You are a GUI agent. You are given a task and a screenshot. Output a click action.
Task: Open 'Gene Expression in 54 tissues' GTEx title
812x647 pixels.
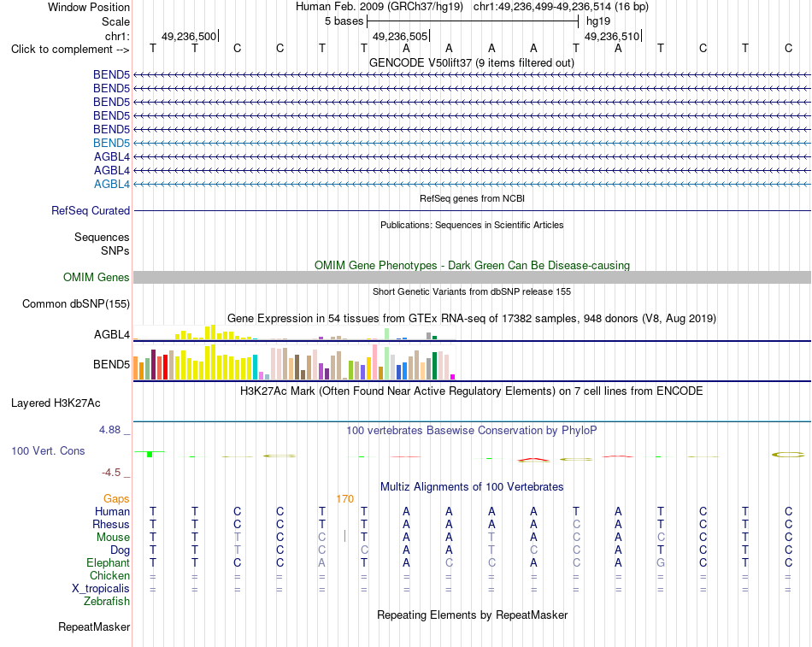(x=472, y=319)
